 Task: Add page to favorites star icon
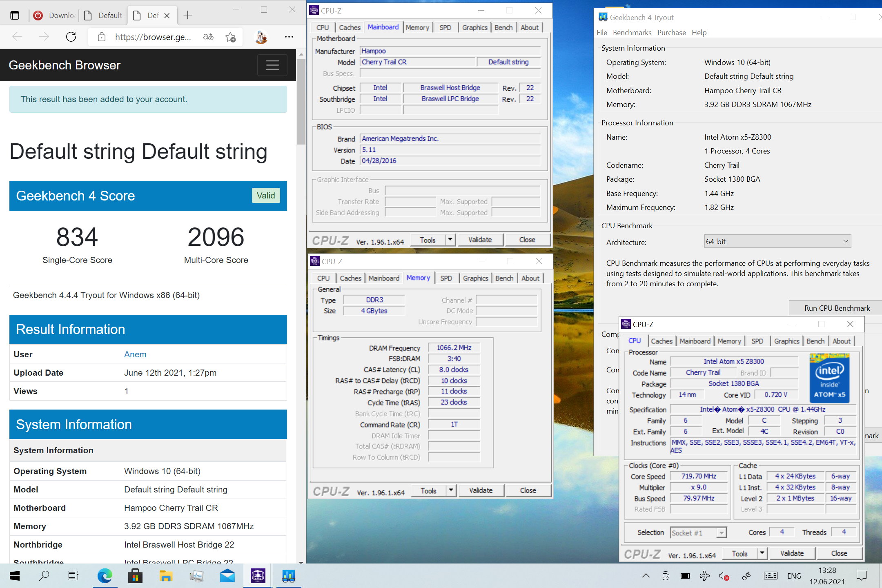click(x=231, y=37)
